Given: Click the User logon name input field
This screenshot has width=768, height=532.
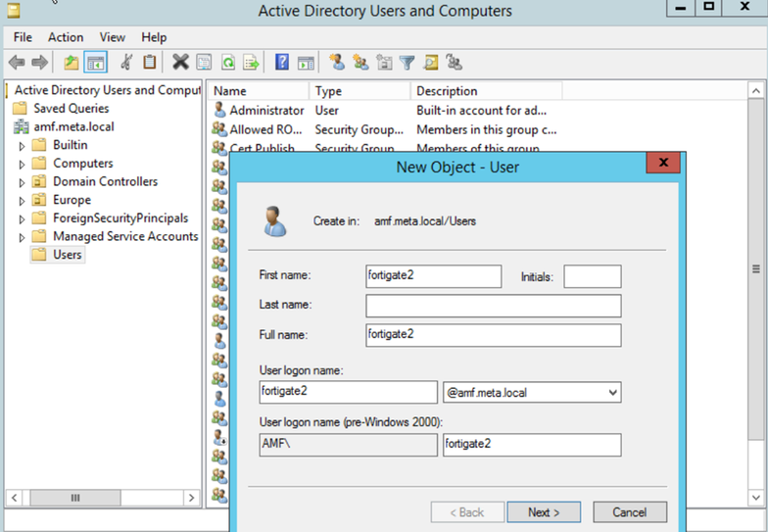Looking at the screenshot, I should coord(349,392).
